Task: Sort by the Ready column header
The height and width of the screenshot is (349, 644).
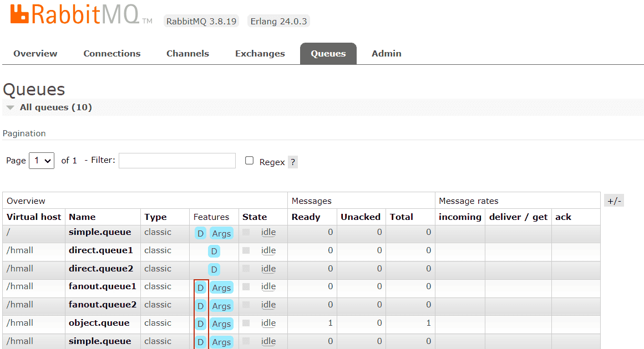Action: (x=306, y=217)
